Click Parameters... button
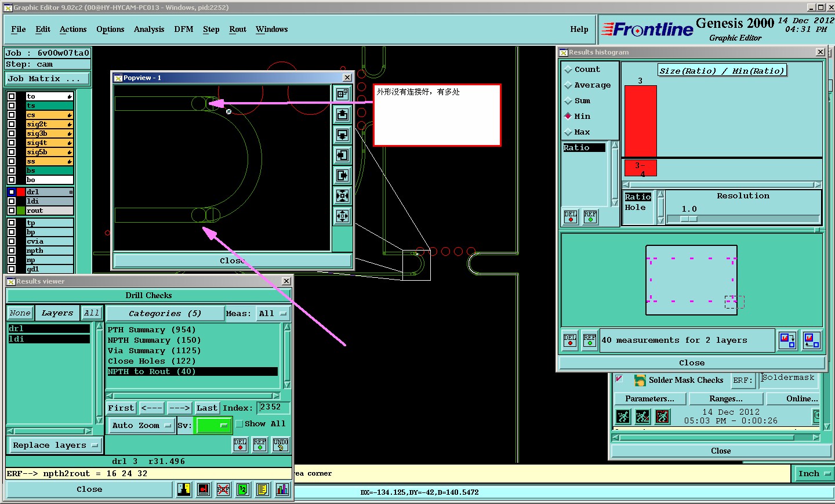Image resolution: width=835 pixels, height=504 pixels. 650,399
